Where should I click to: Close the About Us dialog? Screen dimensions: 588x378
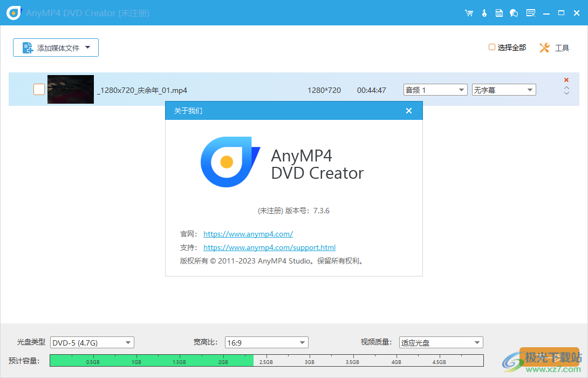coord(409,111)
